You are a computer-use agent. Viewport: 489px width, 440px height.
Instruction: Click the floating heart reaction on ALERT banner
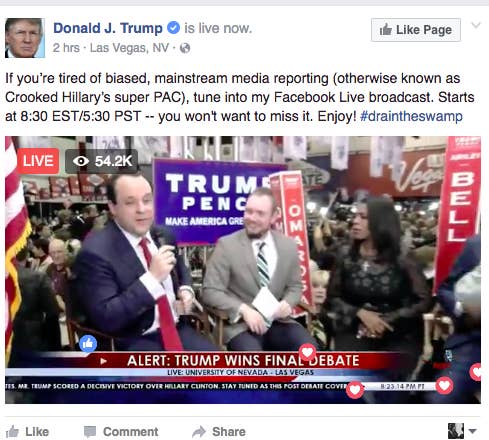pos(307,352)
